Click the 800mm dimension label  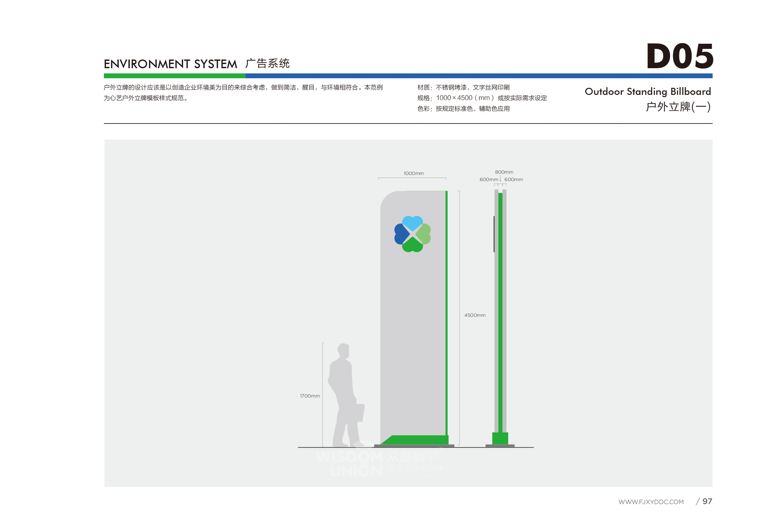(x=504, y=172)
